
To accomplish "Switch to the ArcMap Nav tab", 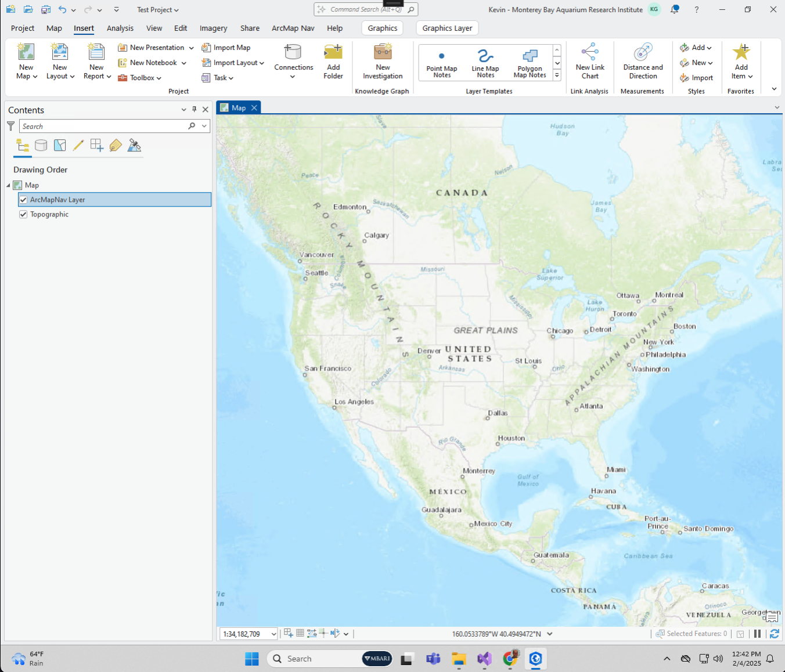I will (x=293, y=28).
